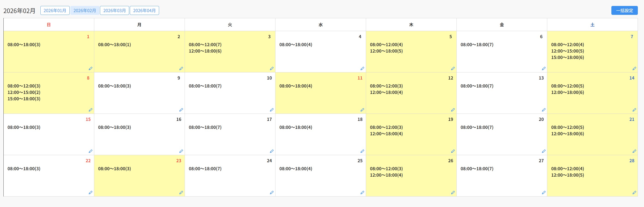
Task: Select the current 2026年02月 tab
Action: 85,11
